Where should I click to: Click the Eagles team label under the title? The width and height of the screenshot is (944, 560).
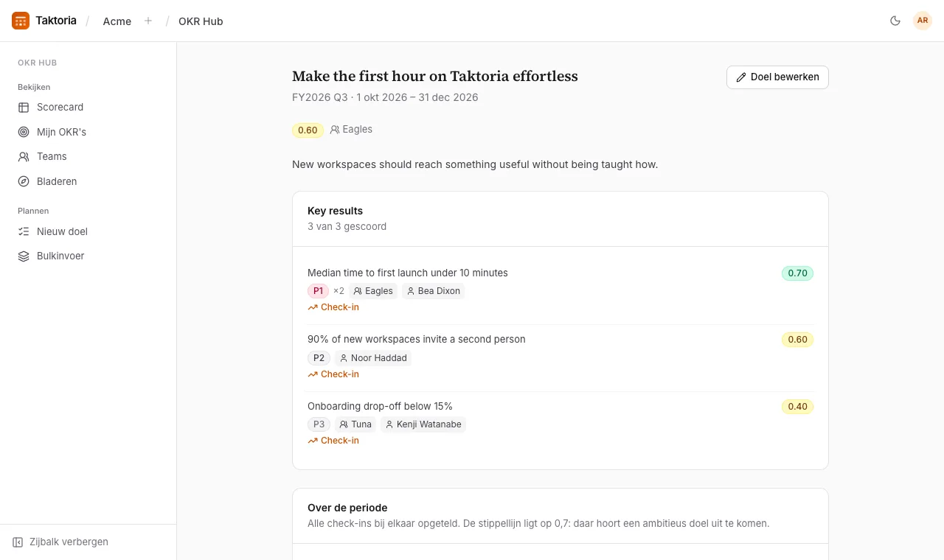[x=351, y=130]
